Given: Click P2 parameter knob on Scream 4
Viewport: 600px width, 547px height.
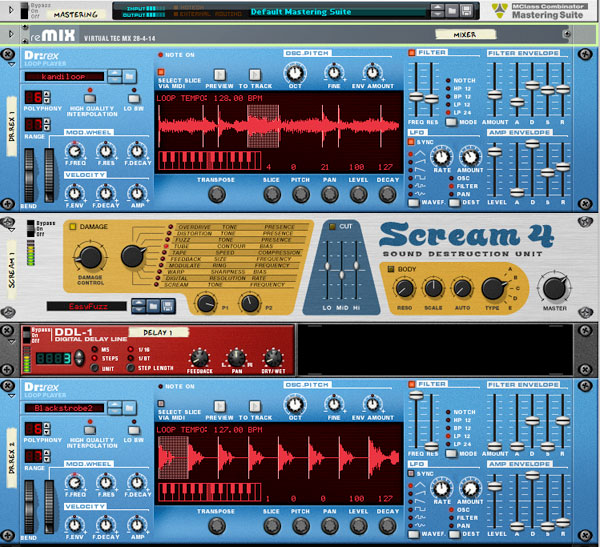Looking at the screenshot, I should pyautogui.click(x=250, y=303).
